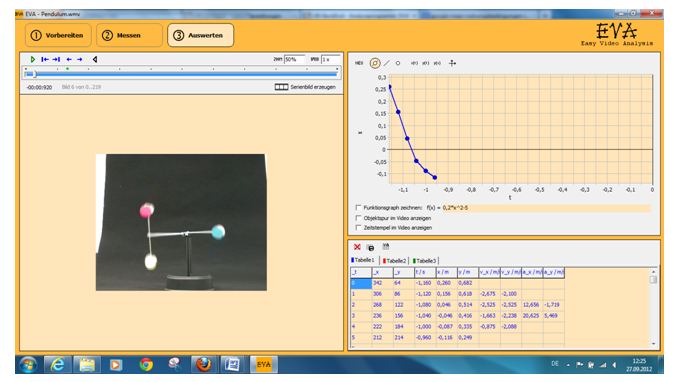Click the y / m column header
Image resolution: width=680 pixels, height=382 pixels.
pos(468,272)
